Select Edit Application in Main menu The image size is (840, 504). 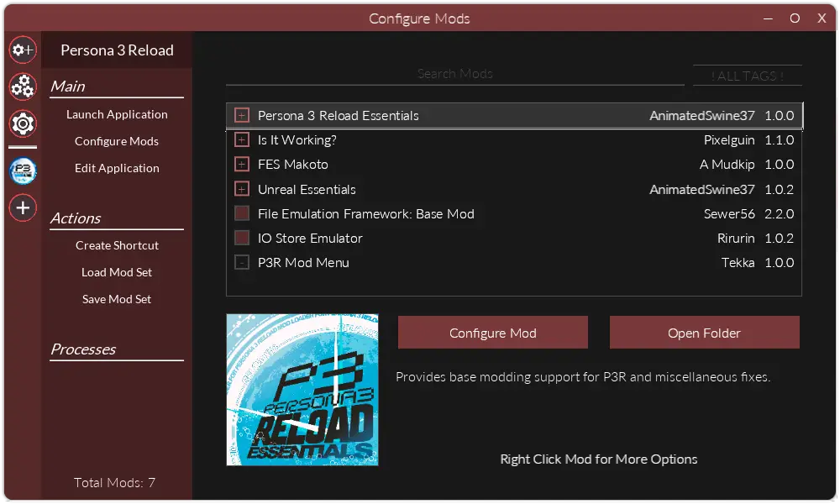117,168
